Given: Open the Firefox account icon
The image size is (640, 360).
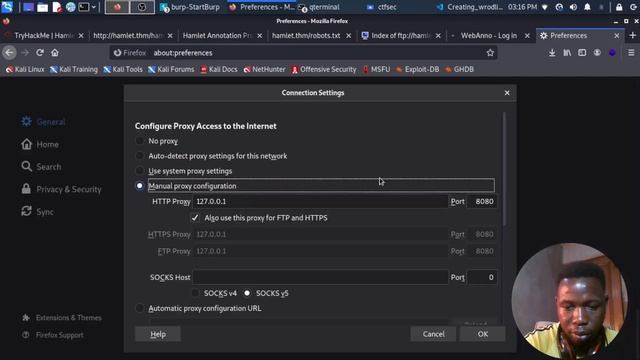Looking at the screenshot, I should 597,53.
